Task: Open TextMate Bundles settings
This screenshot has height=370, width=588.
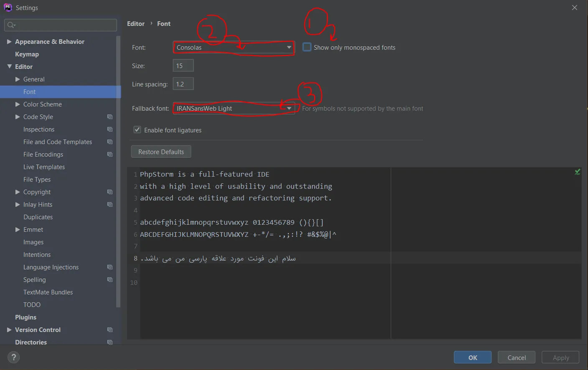Action: tap(48, 292)
